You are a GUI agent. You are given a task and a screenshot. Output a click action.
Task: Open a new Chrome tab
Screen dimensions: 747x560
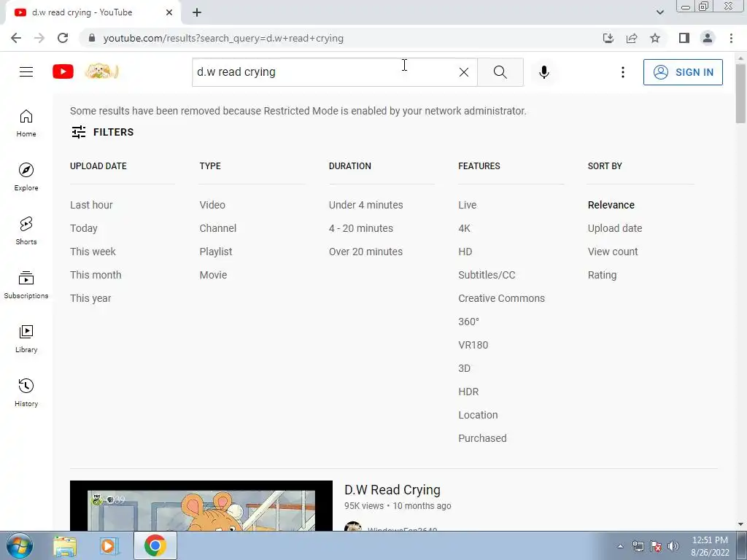pos(197,12)
